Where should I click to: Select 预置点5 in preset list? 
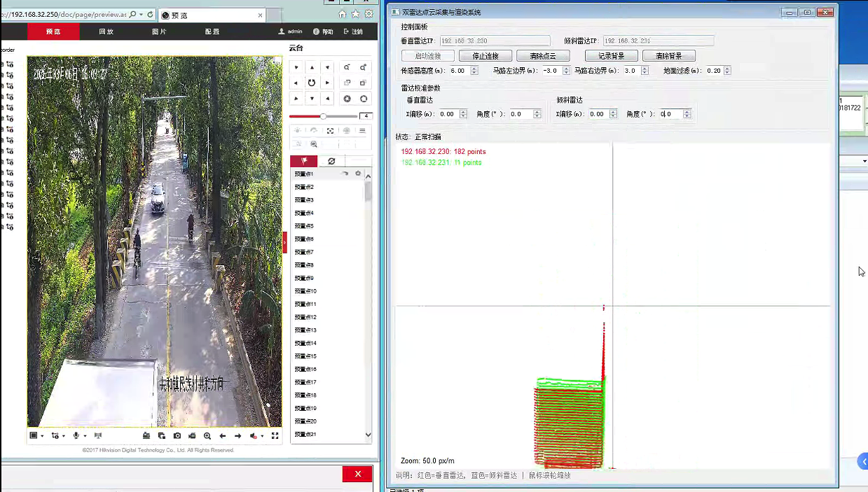point(304,226)
